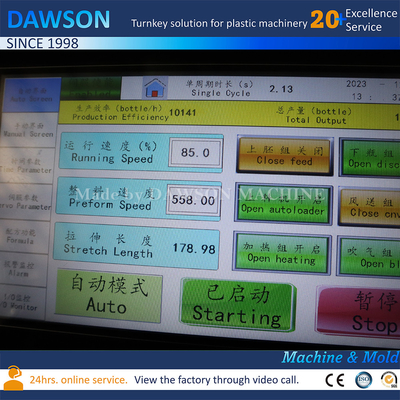Viewport: 400px width, 400px height.
Task: Select the Formula sidebar item
Action: click(x=22, y=236)
